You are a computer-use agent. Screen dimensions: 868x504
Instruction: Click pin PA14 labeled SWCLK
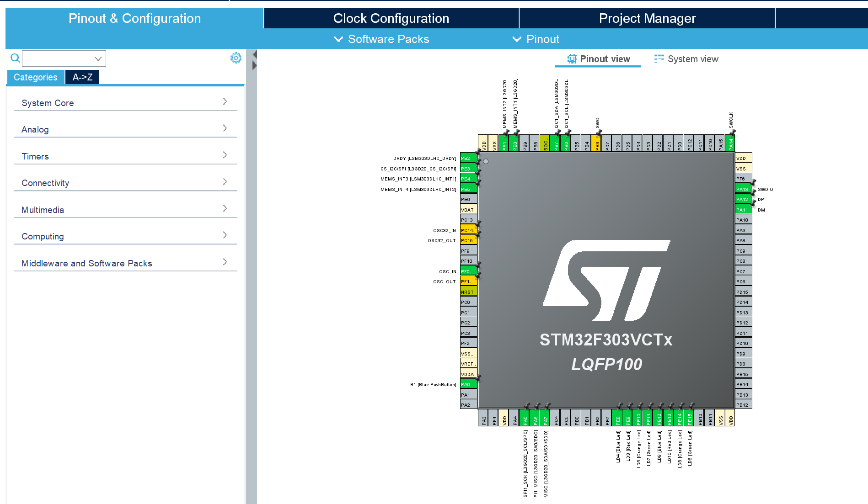[x=730, y=143]
